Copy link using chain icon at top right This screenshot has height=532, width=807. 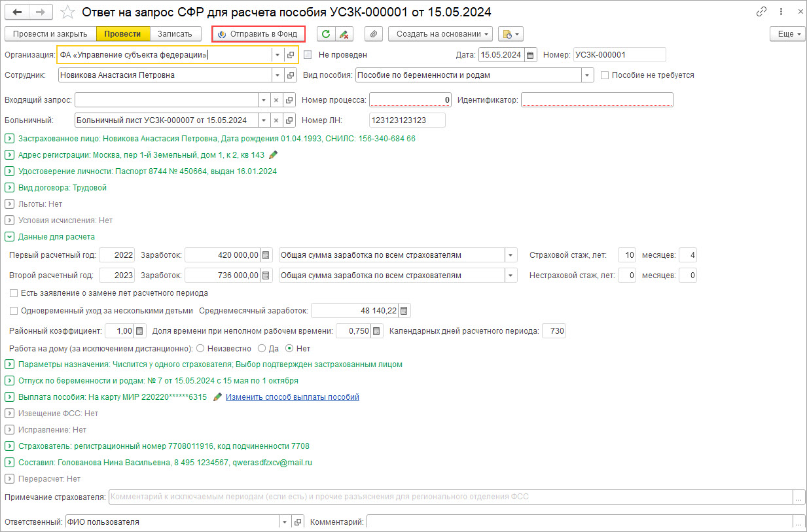[761, 12]
